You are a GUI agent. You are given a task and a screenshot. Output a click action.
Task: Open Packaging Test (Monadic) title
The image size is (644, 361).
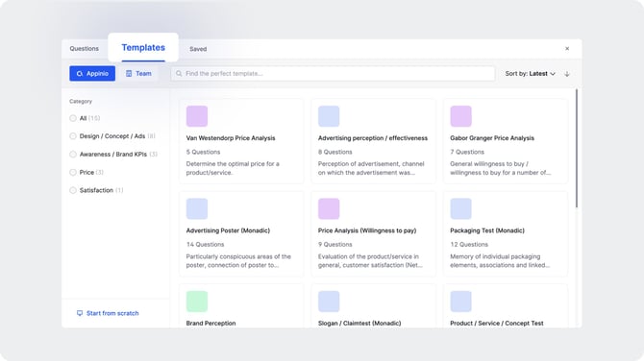[x=487, y=230]
